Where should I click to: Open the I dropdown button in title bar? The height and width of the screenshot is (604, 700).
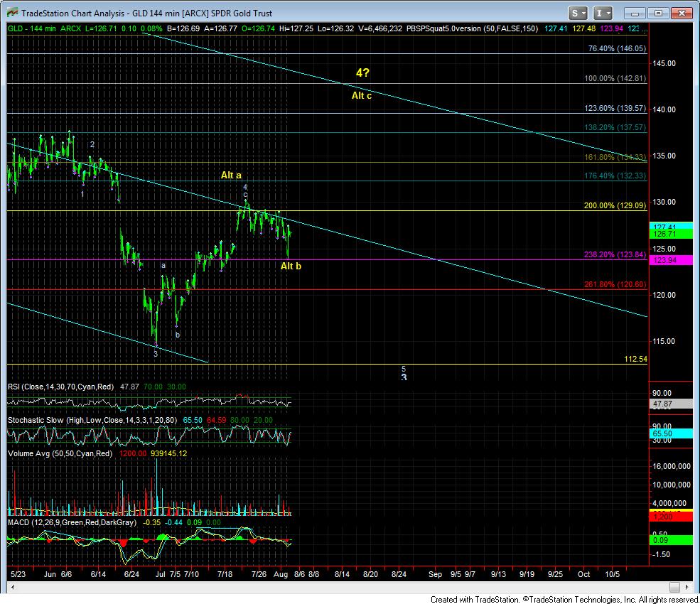click(x=603, y=14)
